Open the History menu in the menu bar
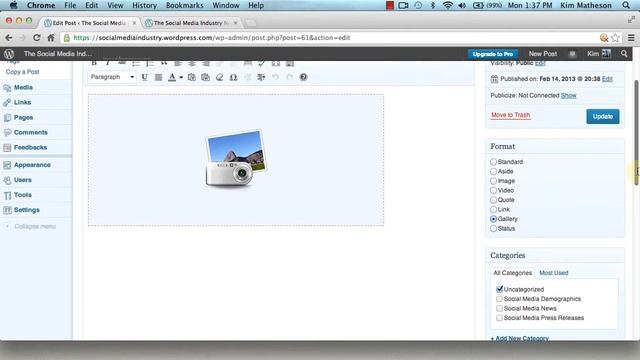This screenshot has height=360, width=640. click(144, 5)
